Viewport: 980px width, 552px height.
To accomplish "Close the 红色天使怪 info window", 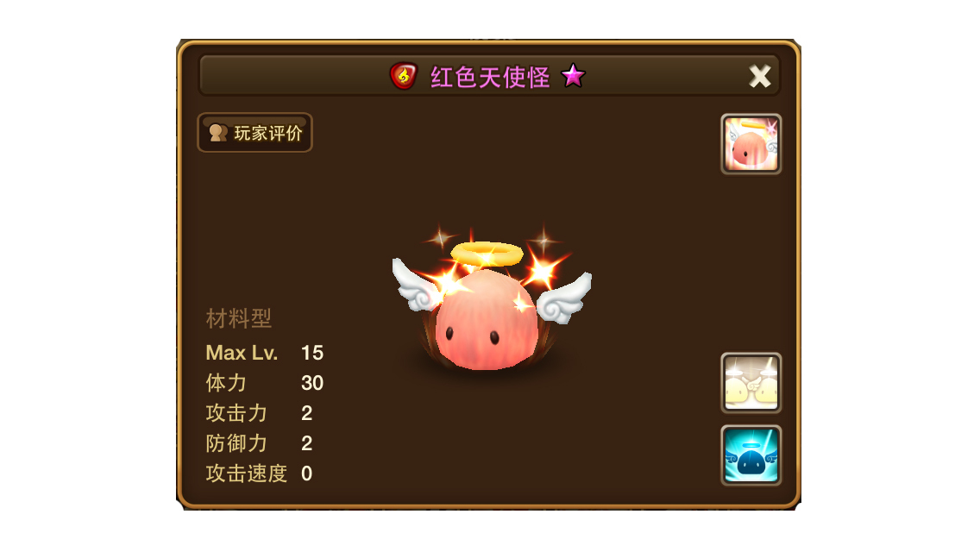I will click(x=759, y=76).
